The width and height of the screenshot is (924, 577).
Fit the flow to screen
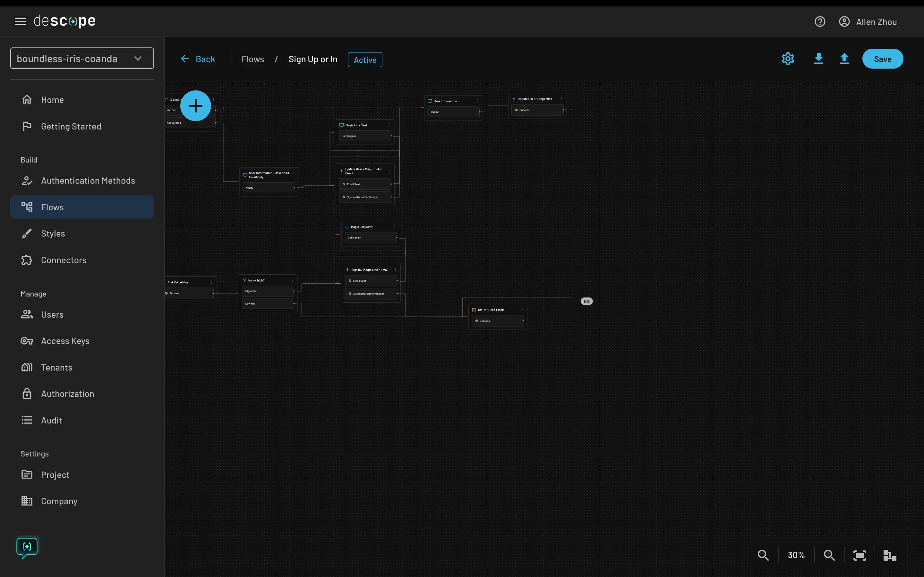tap(860, 555)
